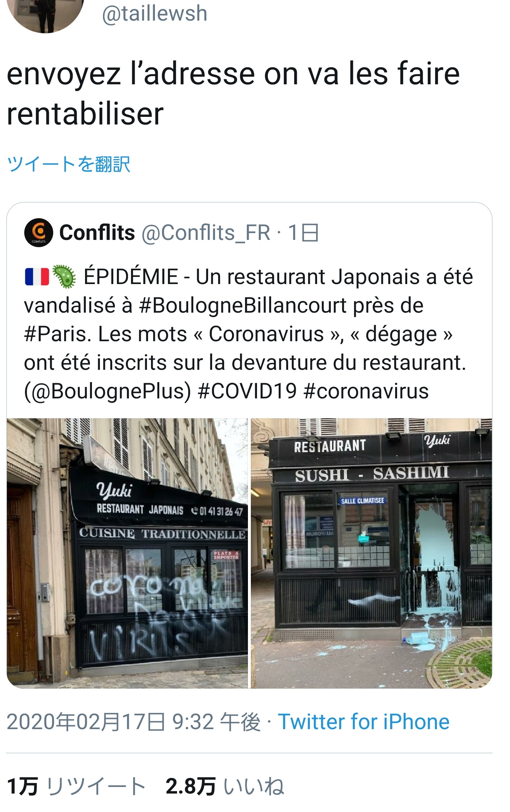View the 1万 リツイート list
510x812 pixels.
[76, 786]
